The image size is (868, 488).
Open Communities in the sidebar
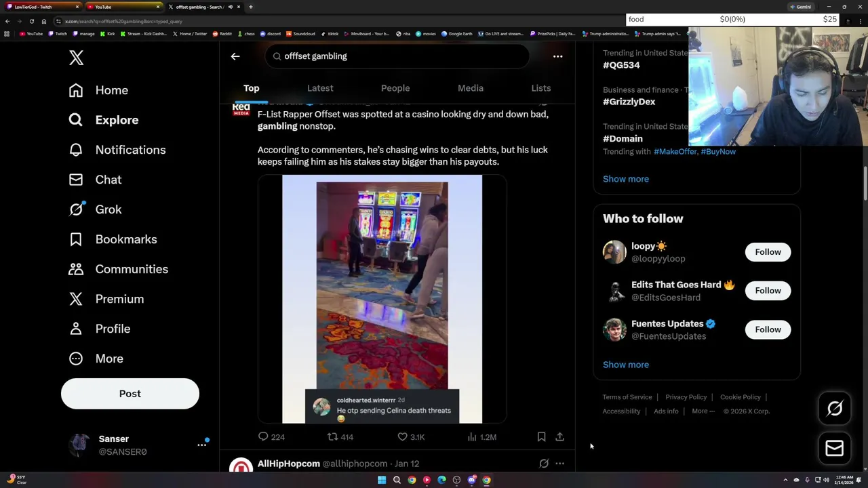coord(118,269)
